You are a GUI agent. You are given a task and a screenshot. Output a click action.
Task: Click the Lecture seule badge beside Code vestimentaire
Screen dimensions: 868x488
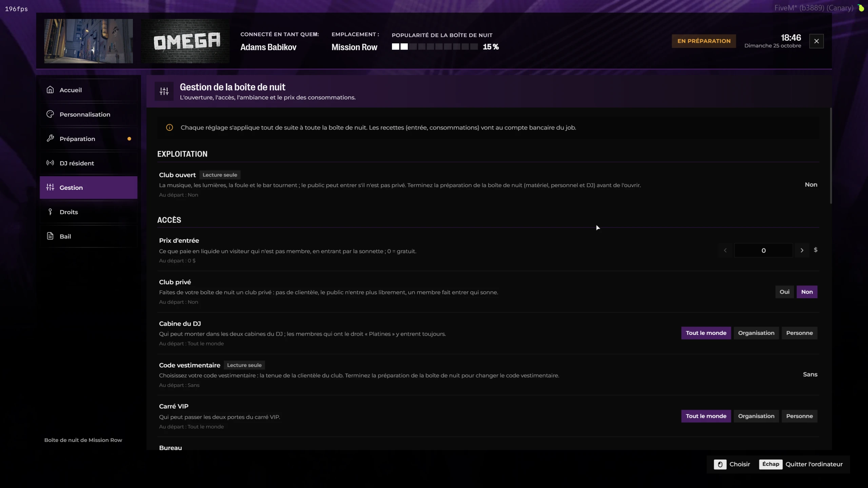click(244, 365)
